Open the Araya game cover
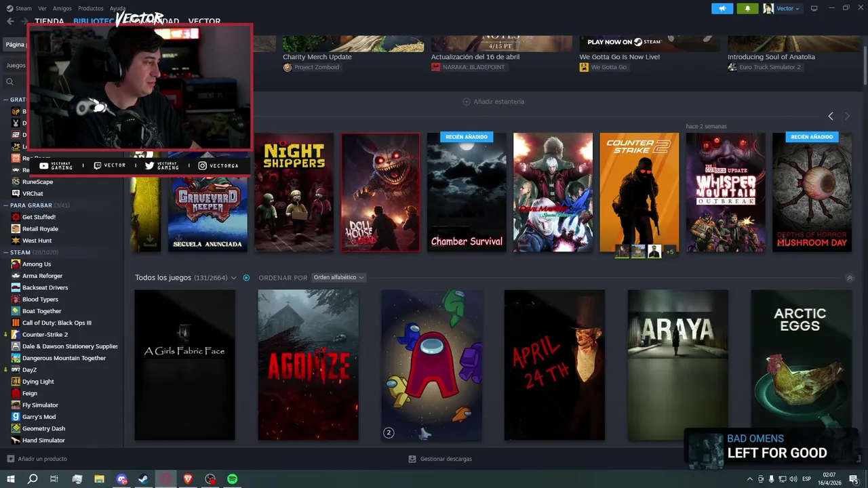This screenshot has width=868, height=488. click(x=678, y=365)
